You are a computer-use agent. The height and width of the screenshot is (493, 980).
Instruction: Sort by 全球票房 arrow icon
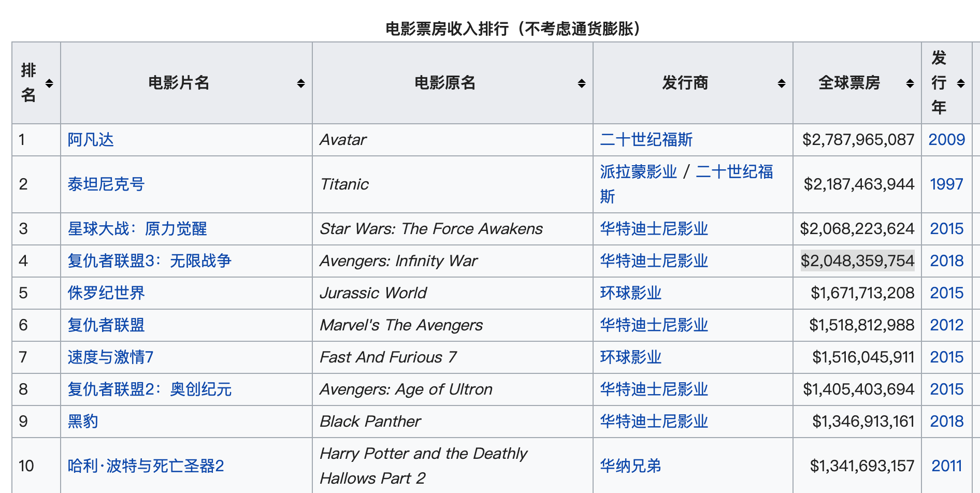coord(910,83)
